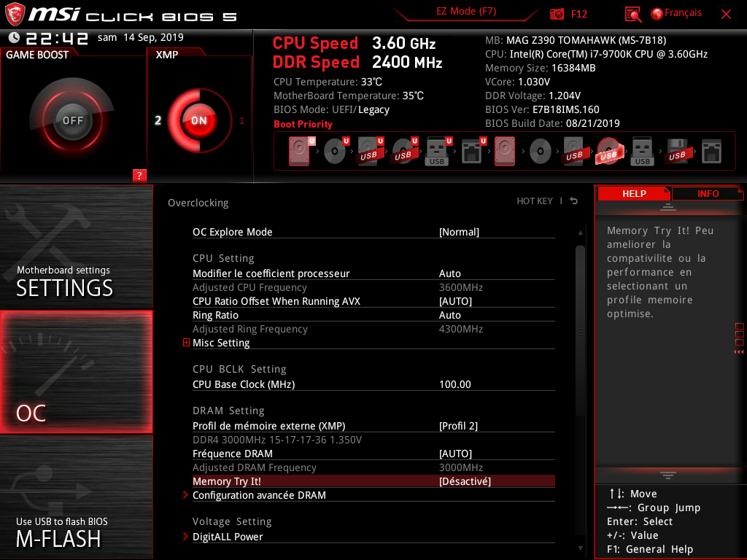Open CPU Ratio Offset When Running AVX [AUTO]
The height and width of the screenshot is (560, 747).
click(455, 301)
